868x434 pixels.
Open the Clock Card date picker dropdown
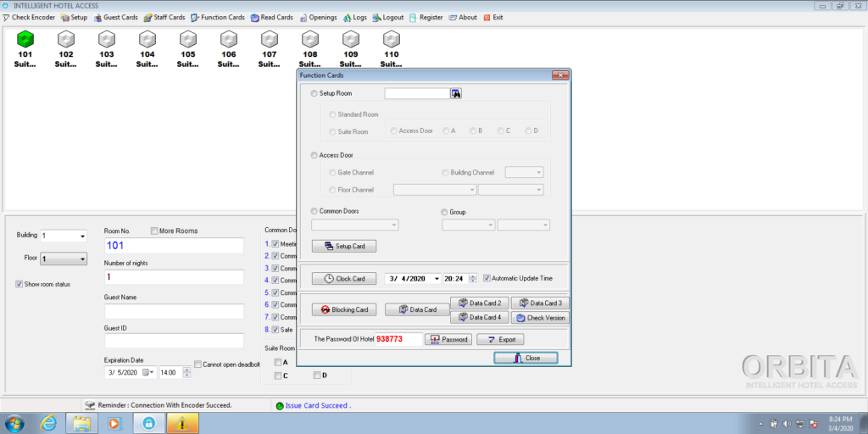point(437,278)
